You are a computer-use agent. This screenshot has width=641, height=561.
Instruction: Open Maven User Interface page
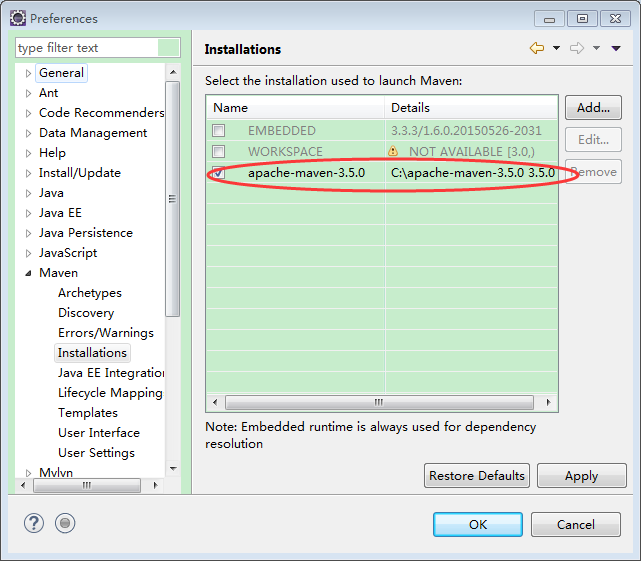click(x=99, y=433)
